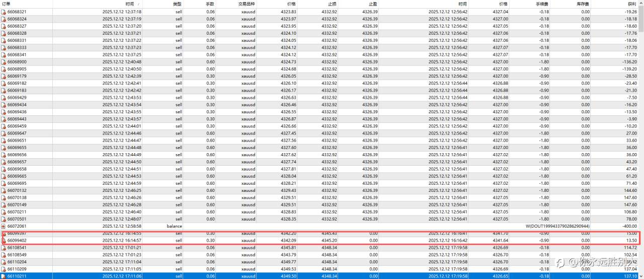Click the balance comment W(DOUT1999433790286290944)
This screenshot has height=279, width=644.
pyautogui.click(x=557, y=226)
